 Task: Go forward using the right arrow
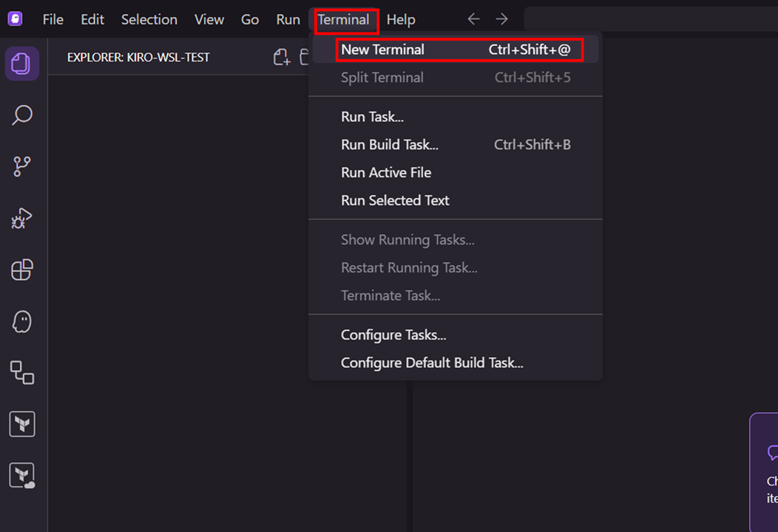[x=502, y=19]
